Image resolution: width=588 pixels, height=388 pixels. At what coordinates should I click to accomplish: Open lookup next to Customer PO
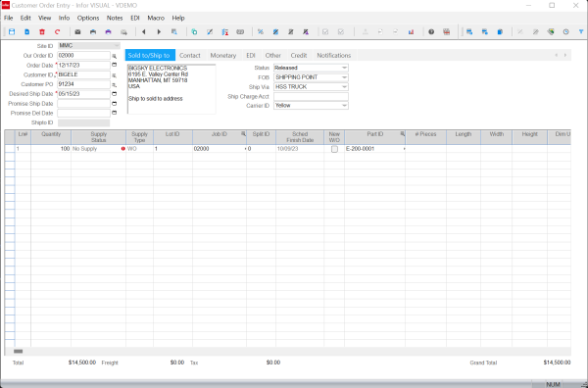coord(115,84)
